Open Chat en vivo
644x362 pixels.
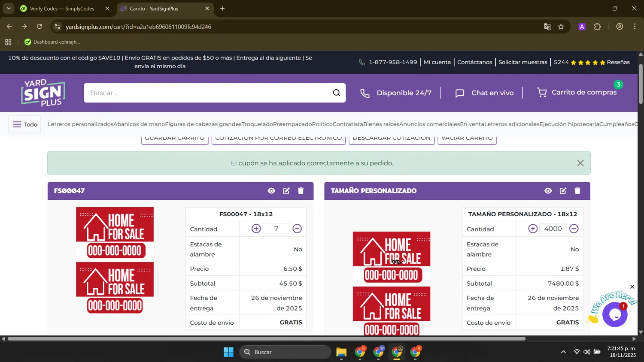click(484, 93)
